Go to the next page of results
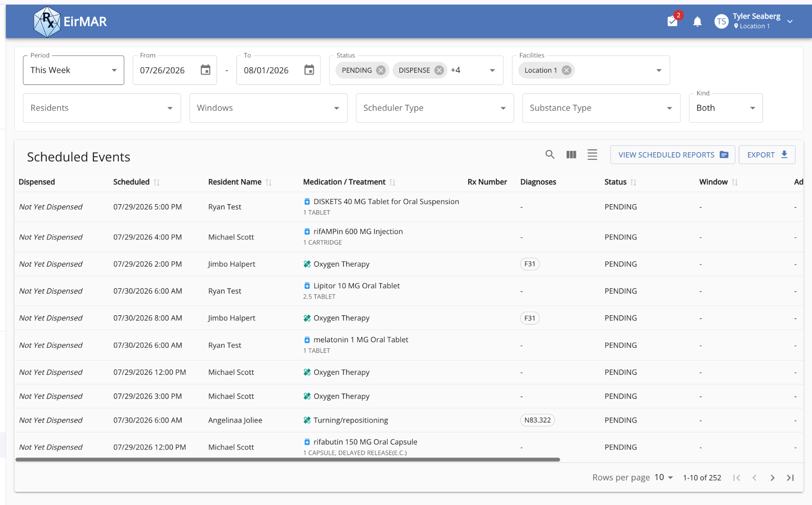This screenshot has width=812, height=505. [x=772, y=478]
